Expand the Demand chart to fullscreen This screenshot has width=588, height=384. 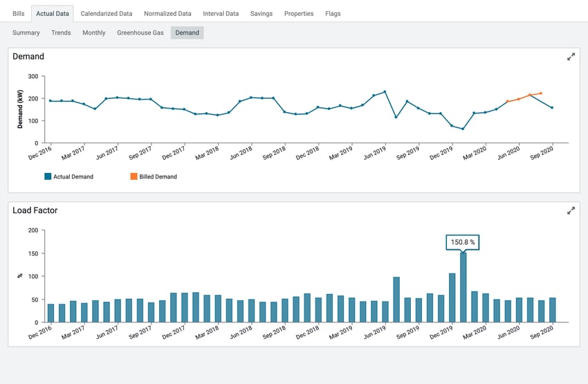point(571,57)
